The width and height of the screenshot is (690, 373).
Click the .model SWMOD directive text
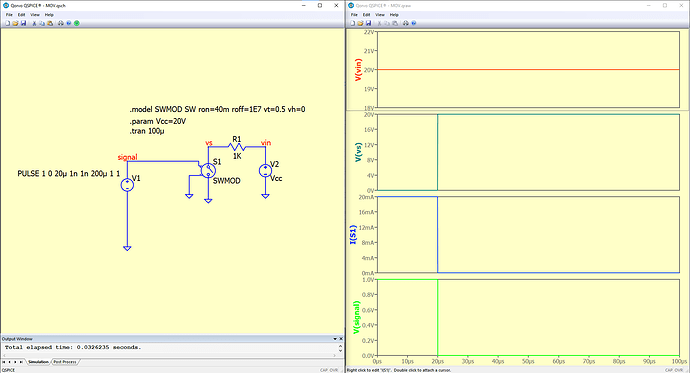coord(217,110)
